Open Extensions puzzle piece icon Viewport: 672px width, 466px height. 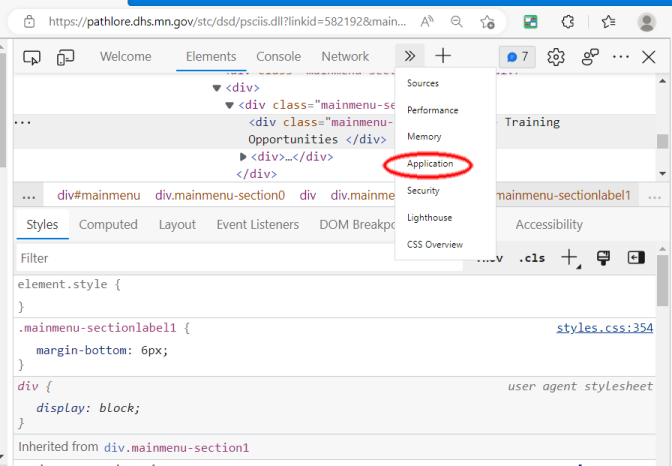pos(568,21)
